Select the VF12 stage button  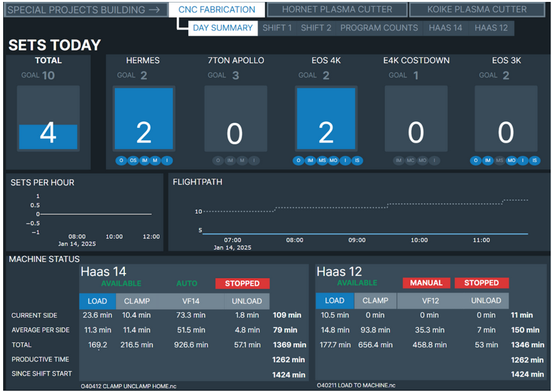pyautogui.click(x=430, y=300)
